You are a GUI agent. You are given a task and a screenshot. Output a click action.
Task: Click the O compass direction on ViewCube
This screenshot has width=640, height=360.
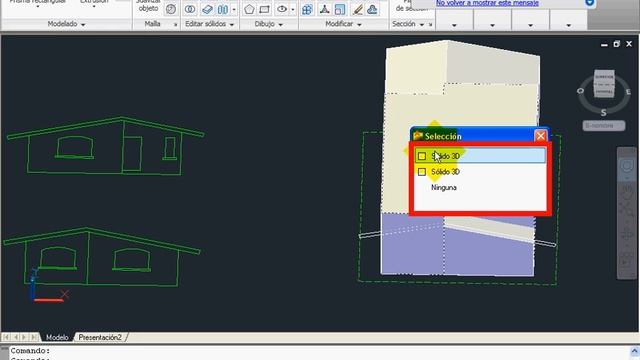tap(580, 91)
